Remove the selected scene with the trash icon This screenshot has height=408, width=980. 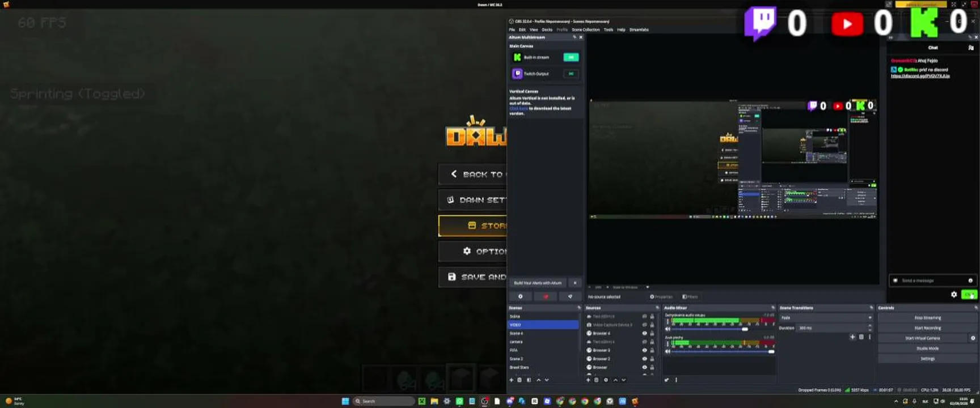[x=519, y=380]
